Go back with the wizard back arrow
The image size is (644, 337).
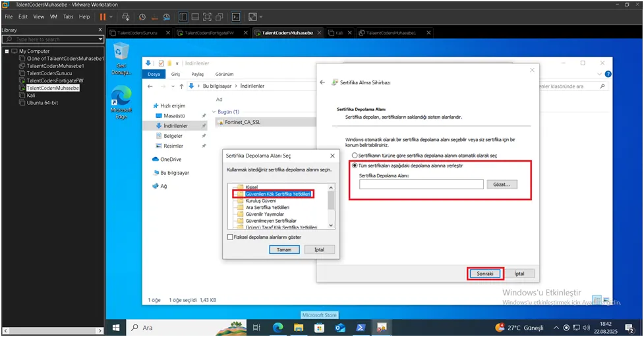point(322,82)
